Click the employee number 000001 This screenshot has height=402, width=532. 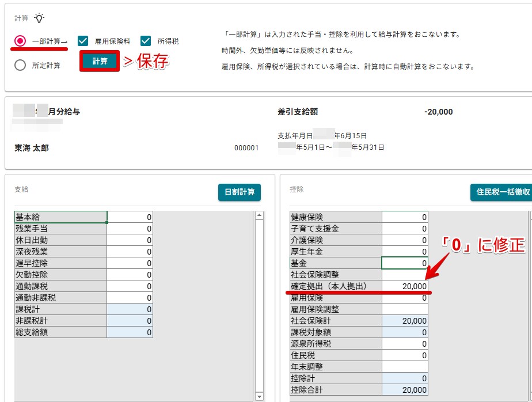click(246, 148)
